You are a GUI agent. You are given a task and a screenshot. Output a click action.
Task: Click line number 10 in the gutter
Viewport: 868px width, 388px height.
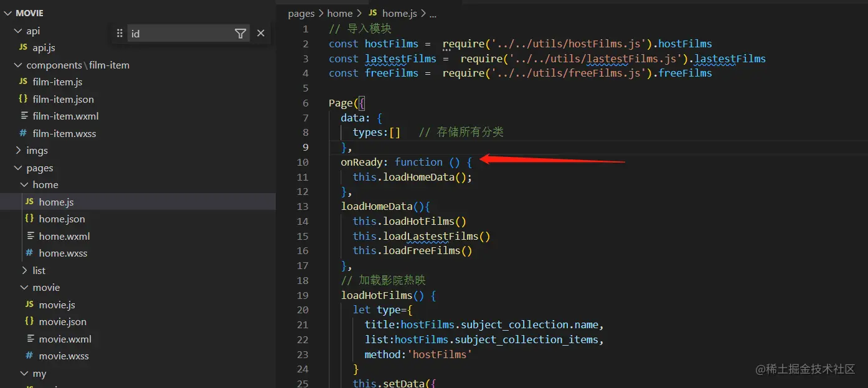pyautogui.click(x=303, y=162)
